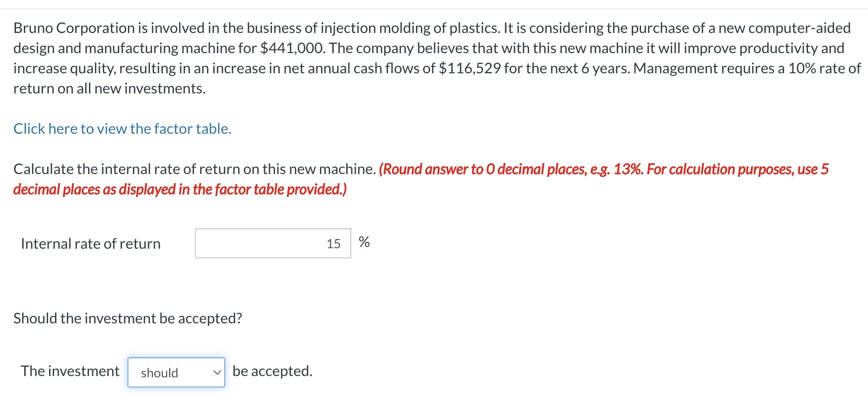Click the '13%' example in red text
The width and height of the screenshot is (868, 420).
(x=628, y=169)
